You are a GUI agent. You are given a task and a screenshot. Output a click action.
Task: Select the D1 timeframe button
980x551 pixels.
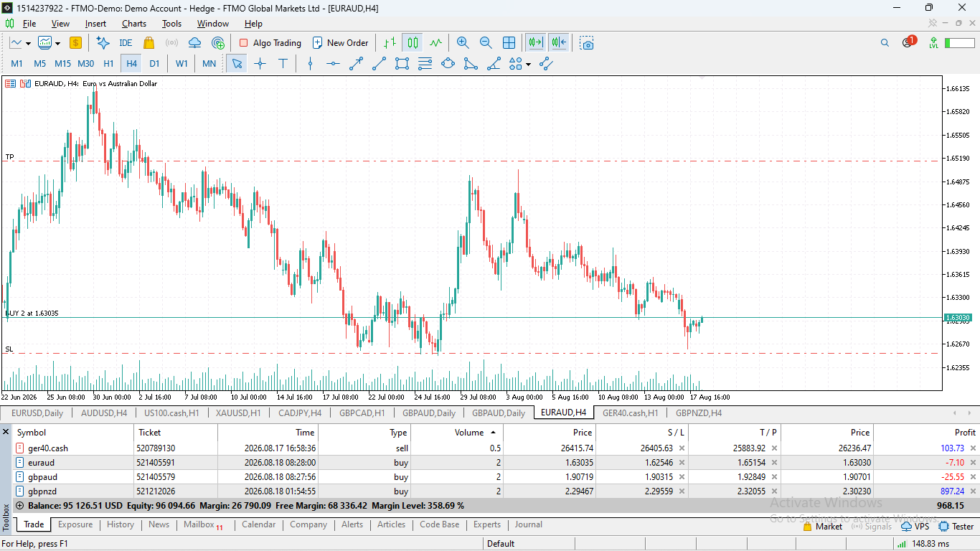pyautogui.click(x=154, y=64)
